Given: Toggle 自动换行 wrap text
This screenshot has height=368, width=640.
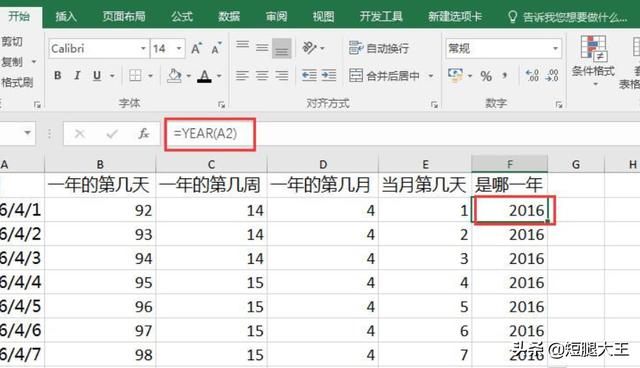Looking at the screenshot, I should tap(379, 48).
